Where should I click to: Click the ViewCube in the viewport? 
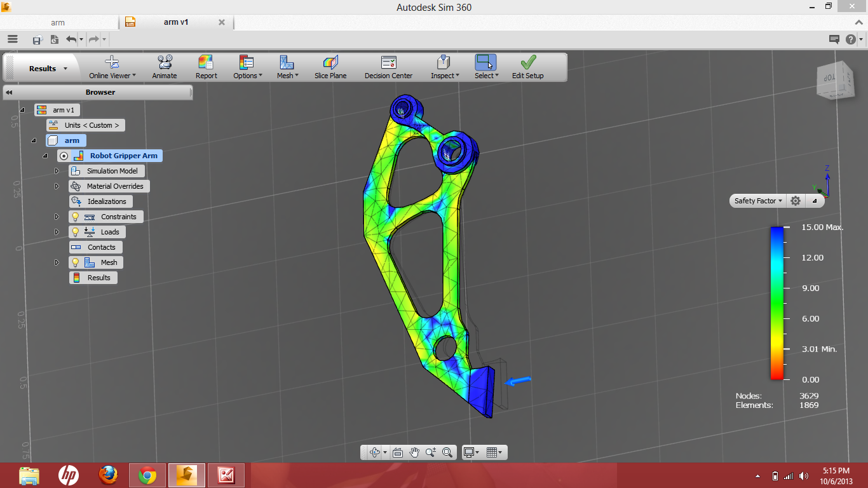[835, 79]
